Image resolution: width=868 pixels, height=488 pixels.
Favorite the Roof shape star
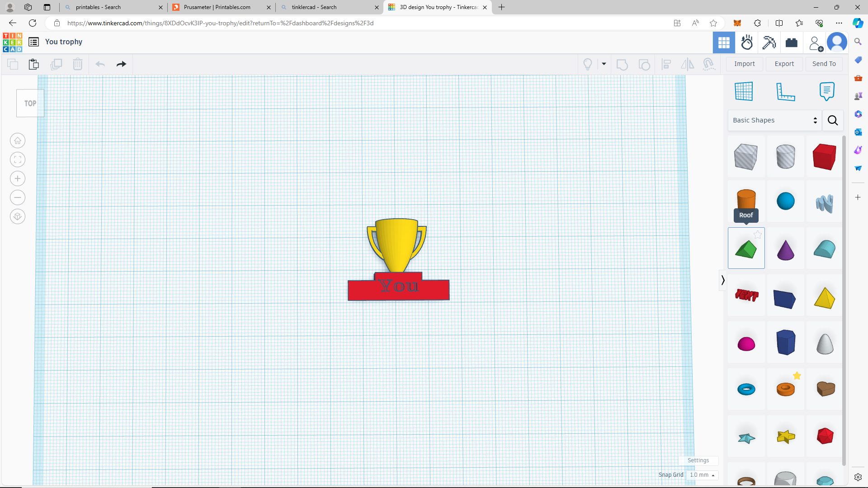click(758, 235)
